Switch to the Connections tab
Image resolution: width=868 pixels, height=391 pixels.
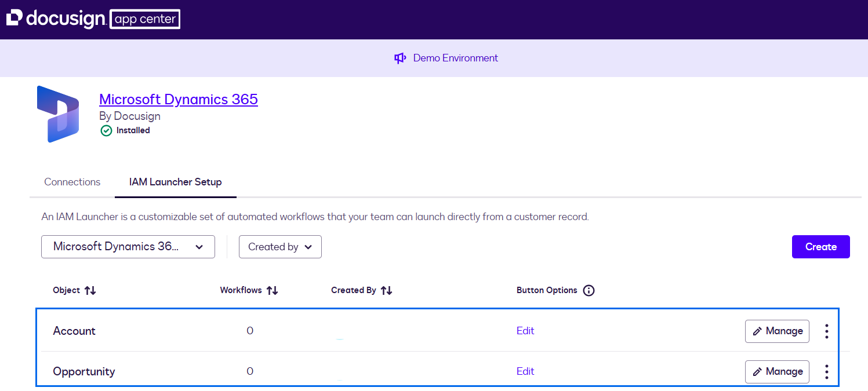[72, 182]
